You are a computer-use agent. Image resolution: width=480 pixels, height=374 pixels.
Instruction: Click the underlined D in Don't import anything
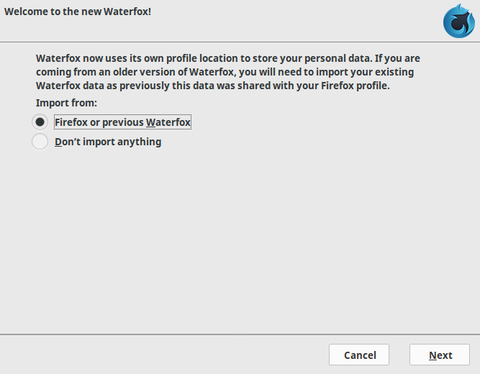point(58,142)
